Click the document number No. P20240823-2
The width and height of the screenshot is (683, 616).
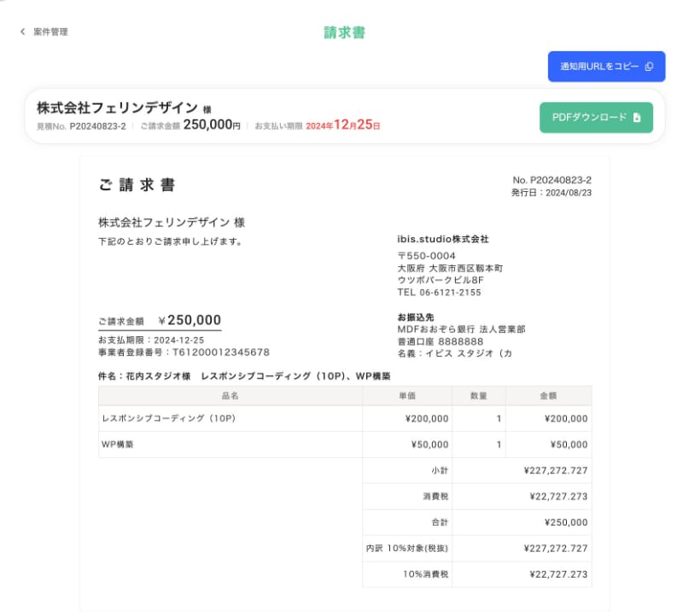click(552, 180)
